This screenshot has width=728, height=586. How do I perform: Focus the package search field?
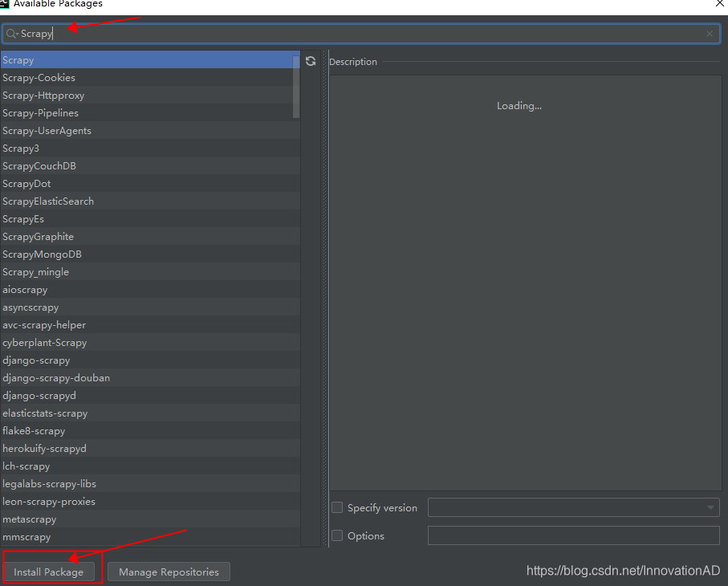361,34
